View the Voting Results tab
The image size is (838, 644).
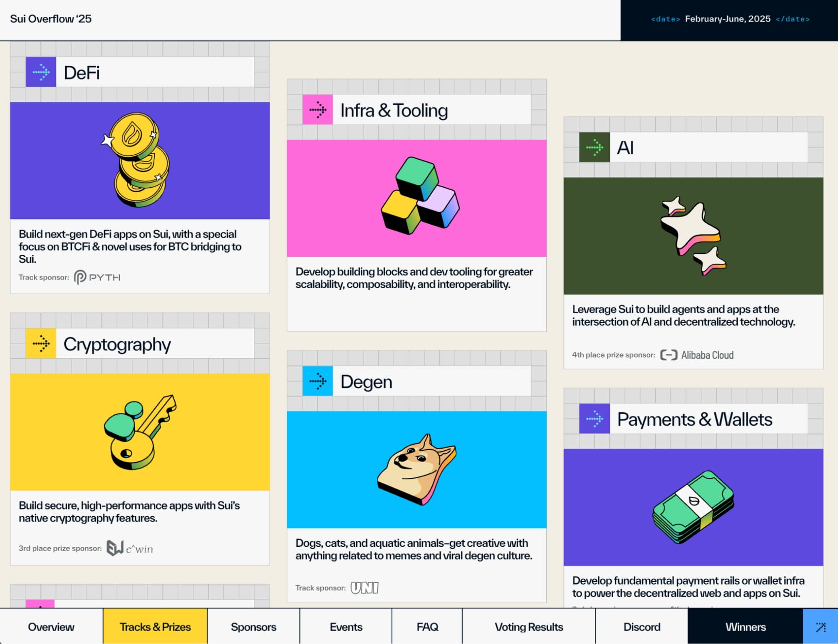(528, 627)
